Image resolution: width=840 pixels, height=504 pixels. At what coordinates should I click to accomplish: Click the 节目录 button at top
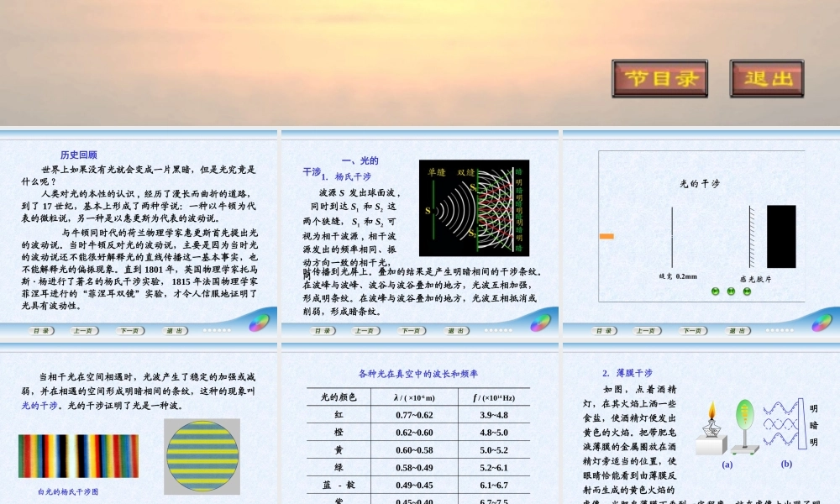pyautogui.click(x=659, y=78)
